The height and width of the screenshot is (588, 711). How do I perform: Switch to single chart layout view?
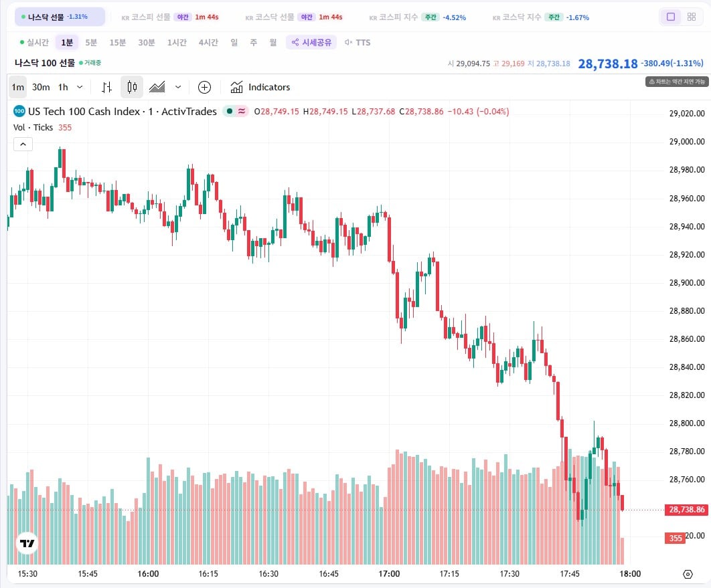tap(671, 17)
